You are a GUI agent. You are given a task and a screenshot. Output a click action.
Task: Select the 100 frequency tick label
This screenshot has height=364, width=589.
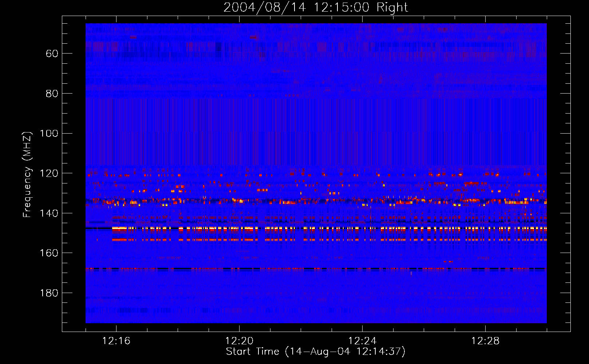point(49,133)
